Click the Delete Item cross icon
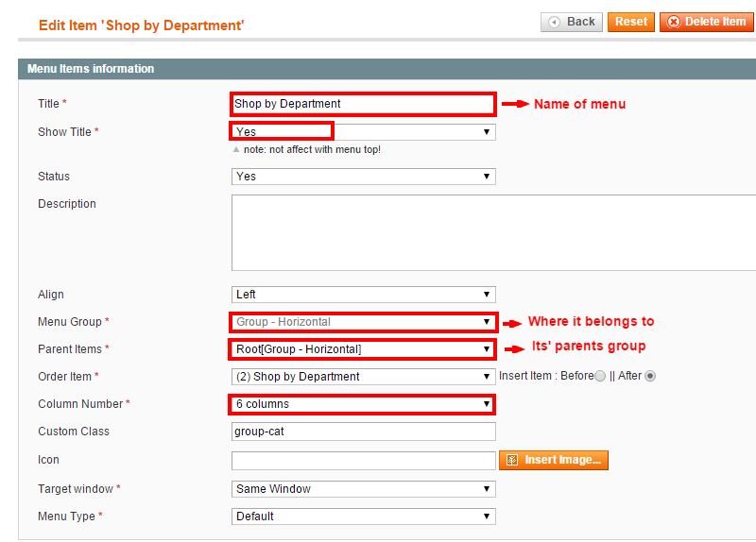The height and width of the screenshot is (542, 756). coord(674,22)
